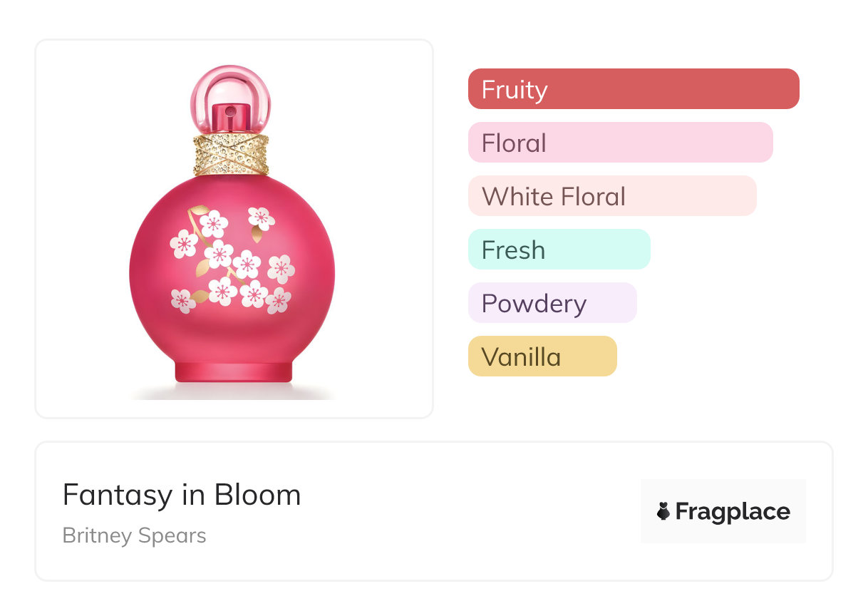The height and width of the screenshot is (616, 868).
Task: Open the Britney Spears brand link
Action: click(134, 535)
